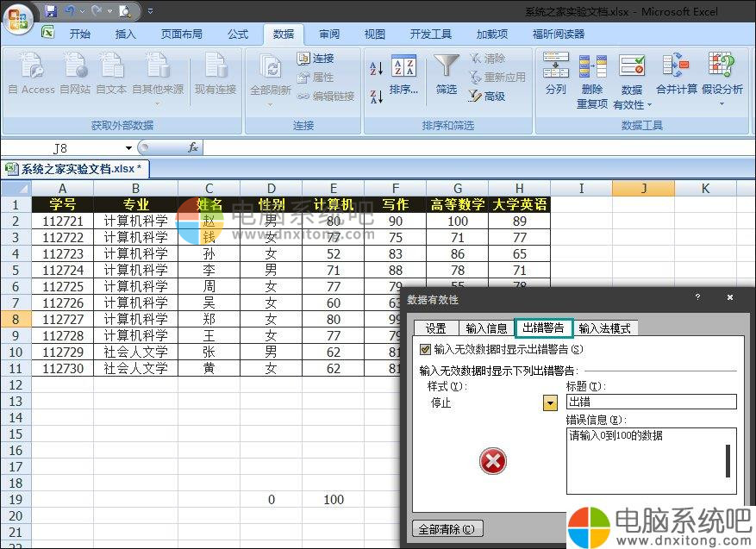Click the 全部刷新 (Refresh All) icon
The width and height of the screenshot is (756, 549).
[270, 68]
